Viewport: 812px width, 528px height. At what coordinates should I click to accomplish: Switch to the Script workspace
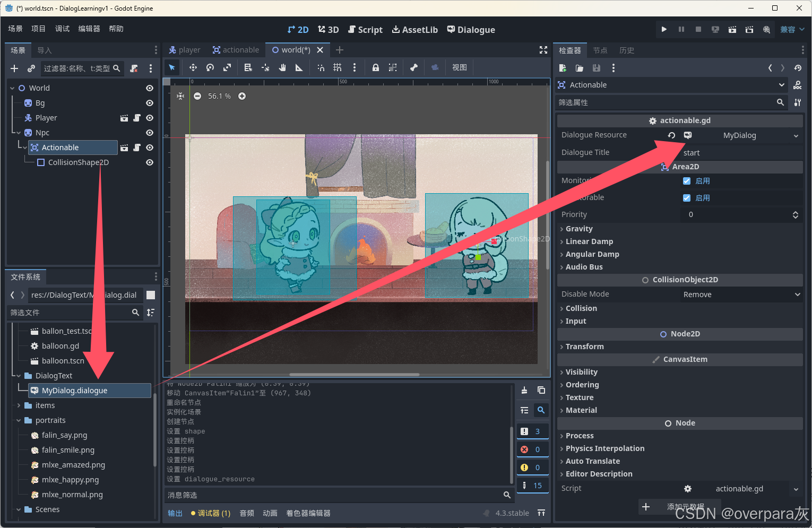[365, 30]
